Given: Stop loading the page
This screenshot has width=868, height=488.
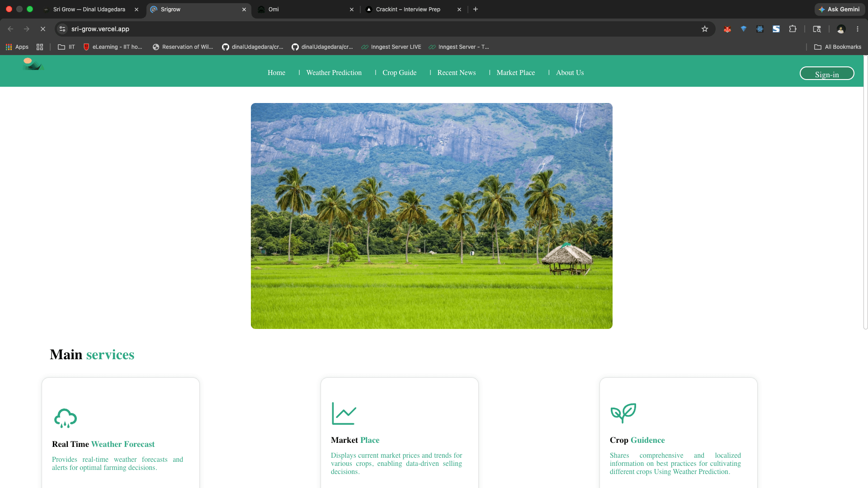Looking at the screenshot, I should tap(43, 29).
